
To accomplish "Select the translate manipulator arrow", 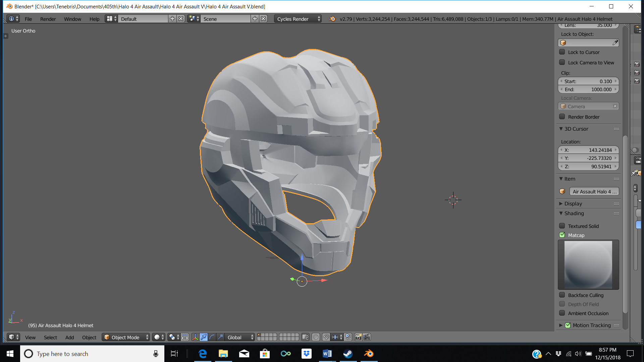I will (x=204, y=337).
